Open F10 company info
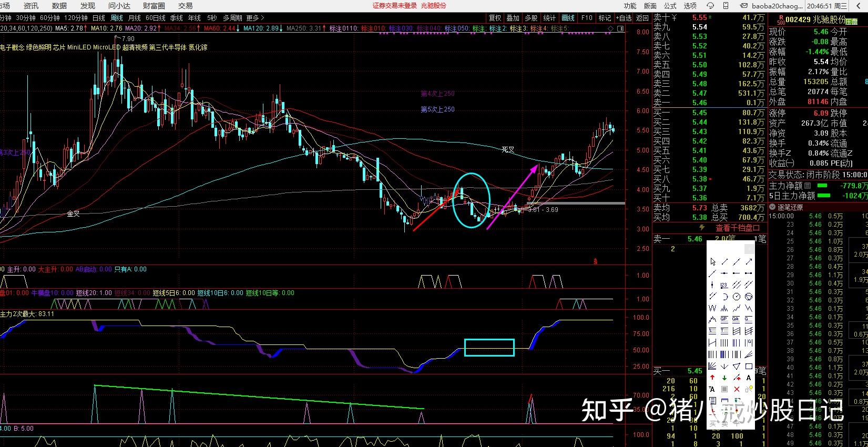Screen dimensions: 868x447 click(x=587, y=18)
